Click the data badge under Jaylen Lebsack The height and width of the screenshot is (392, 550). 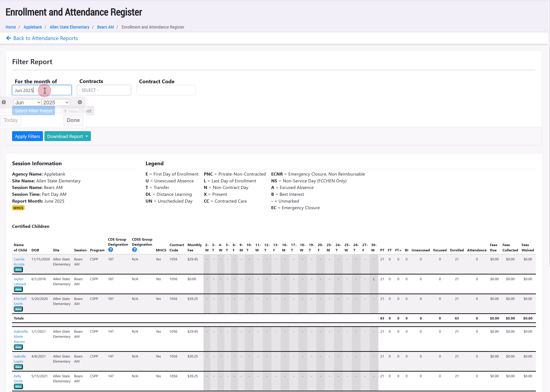pos(18,289)
